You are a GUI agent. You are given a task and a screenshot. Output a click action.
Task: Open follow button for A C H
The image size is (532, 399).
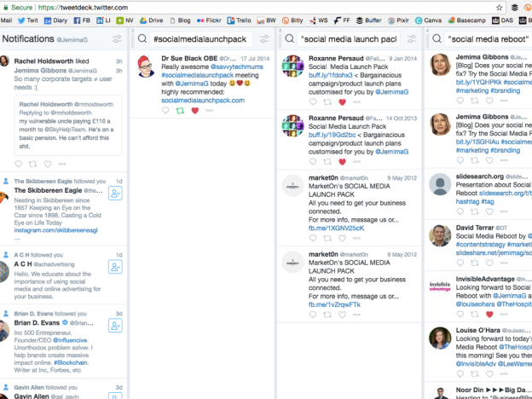pos(115,267)
